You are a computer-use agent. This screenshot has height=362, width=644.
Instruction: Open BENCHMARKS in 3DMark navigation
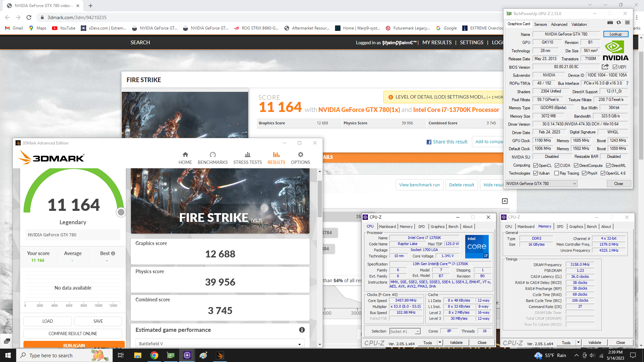click(213, 158)
